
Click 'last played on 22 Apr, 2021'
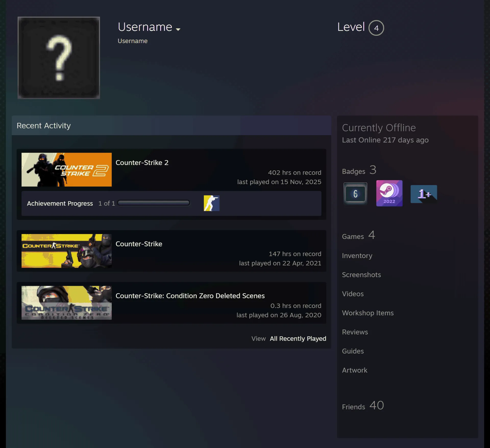(x=280, y=263)
